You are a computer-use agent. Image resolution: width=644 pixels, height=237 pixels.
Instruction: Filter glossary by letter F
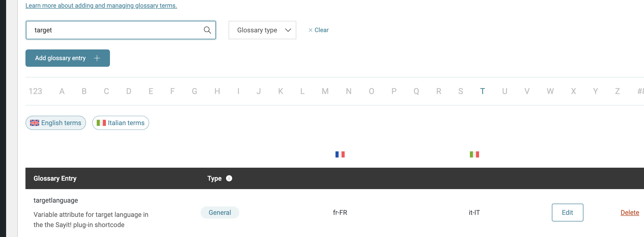tap(173, 91)
